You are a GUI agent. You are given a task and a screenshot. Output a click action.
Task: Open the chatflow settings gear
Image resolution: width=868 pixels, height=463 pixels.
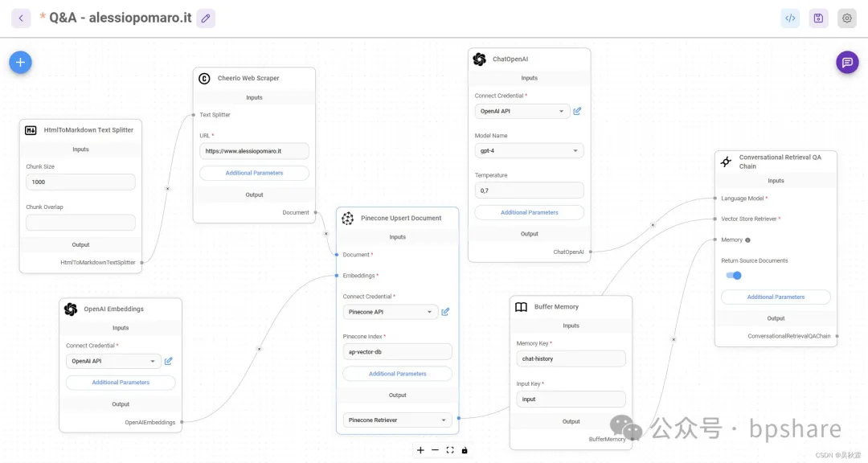846,18
